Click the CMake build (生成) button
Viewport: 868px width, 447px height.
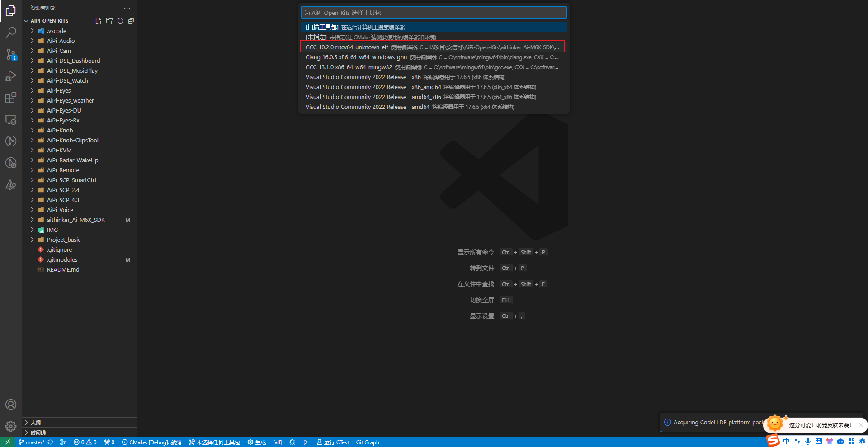257,442
